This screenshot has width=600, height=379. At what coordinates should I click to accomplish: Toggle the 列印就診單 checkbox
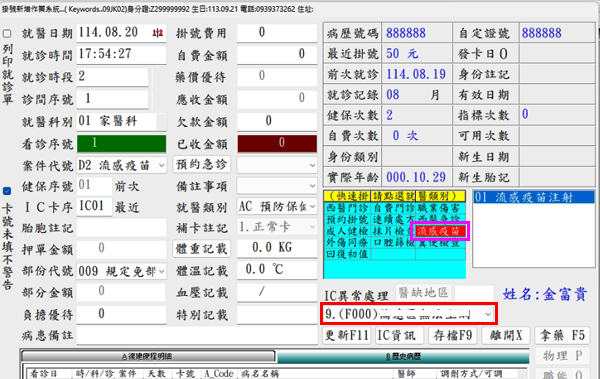(7, 34)
